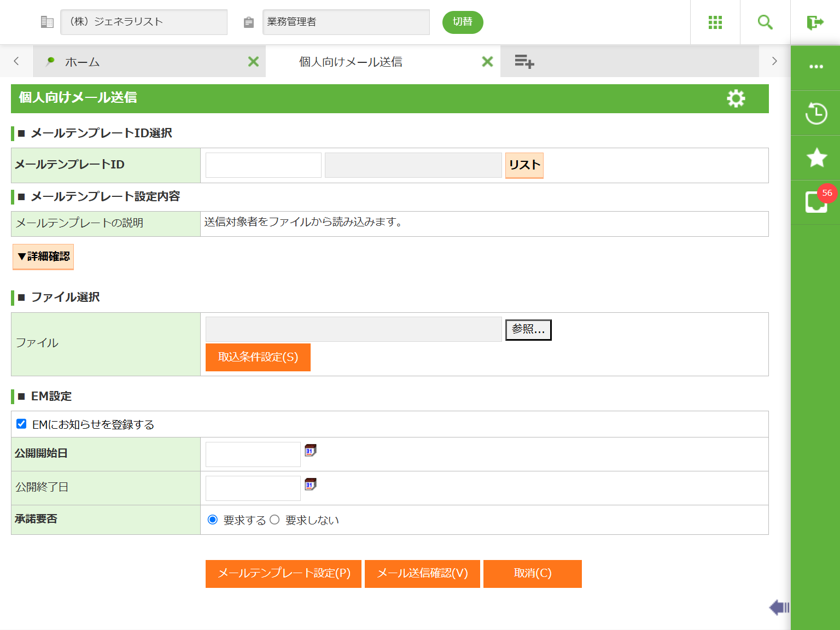Switch to the ホーム tab
This screenshot has height=630, width=840.
pyautogui.click(x=149, y=61)
